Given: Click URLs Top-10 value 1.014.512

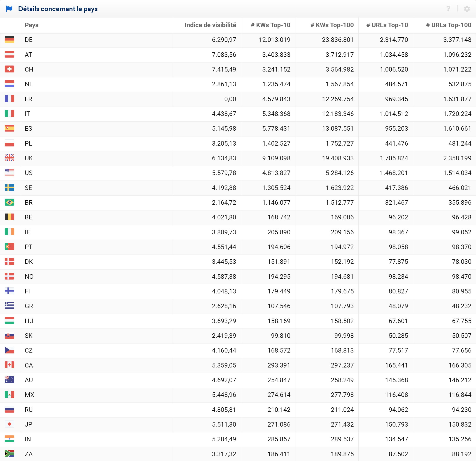Looking at the screenshot, I should (x=394, y=114).
